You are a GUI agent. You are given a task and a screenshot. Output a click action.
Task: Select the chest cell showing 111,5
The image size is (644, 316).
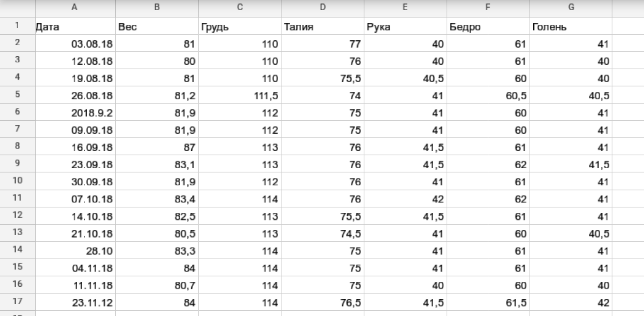click(x=239, y=96)
